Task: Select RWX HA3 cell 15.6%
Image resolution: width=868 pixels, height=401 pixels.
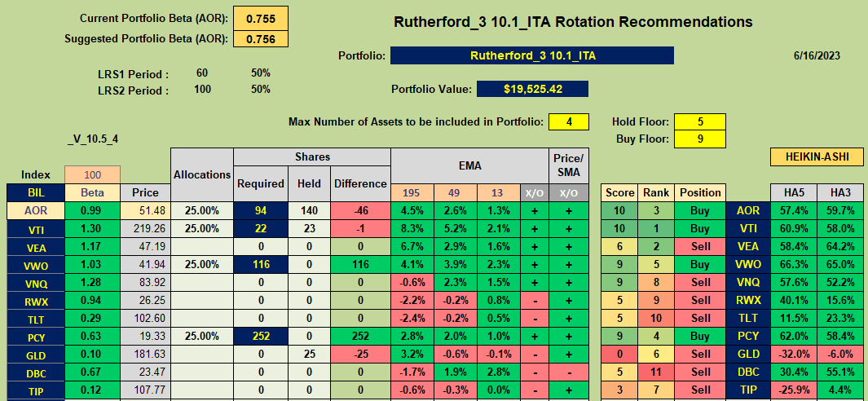Action: 841,300
